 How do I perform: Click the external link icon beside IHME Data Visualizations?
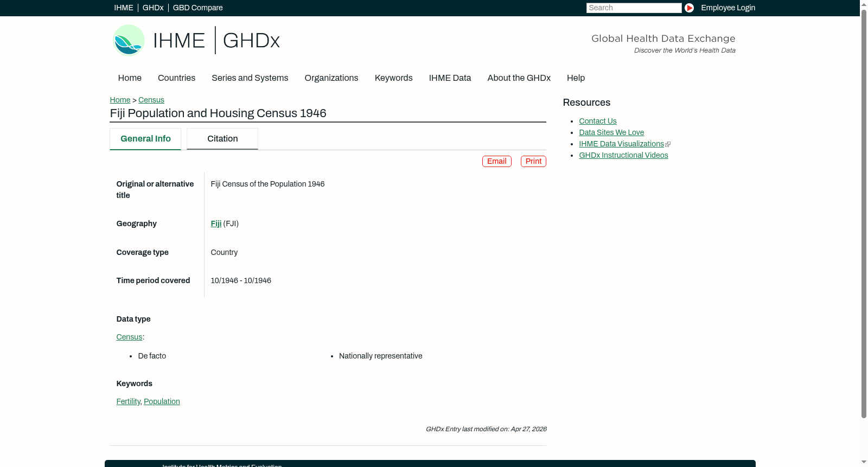click(x=668, y=144)
